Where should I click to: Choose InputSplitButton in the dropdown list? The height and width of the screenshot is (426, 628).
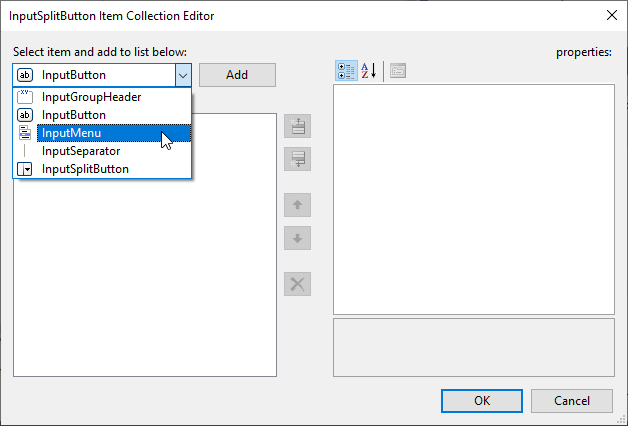[85, 169]
